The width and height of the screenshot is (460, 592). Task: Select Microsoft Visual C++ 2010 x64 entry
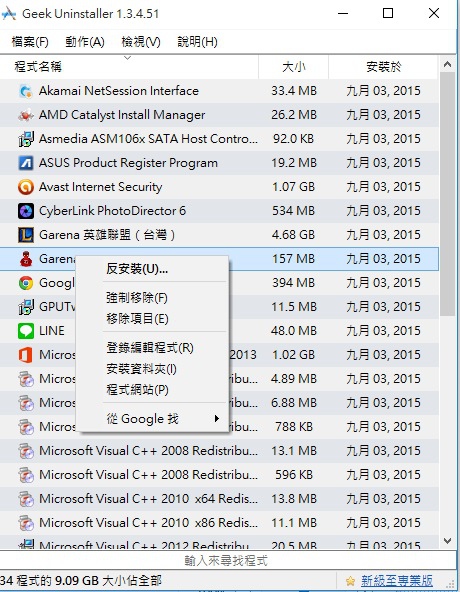(x=219, y=499)
